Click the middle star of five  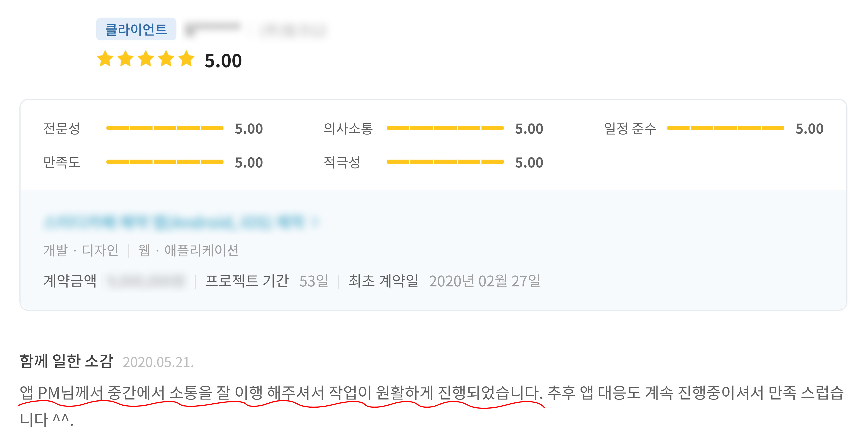pos(146,59)
